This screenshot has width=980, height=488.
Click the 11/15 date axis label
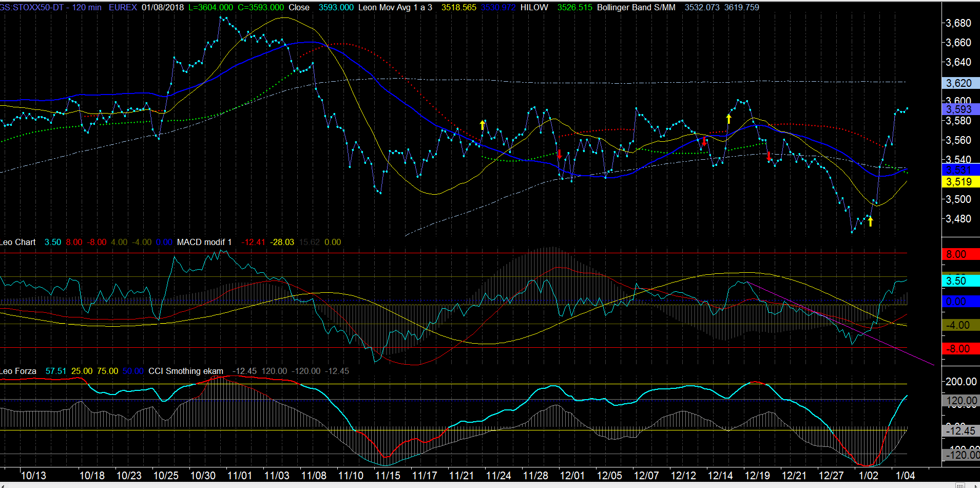click(388, 475)
